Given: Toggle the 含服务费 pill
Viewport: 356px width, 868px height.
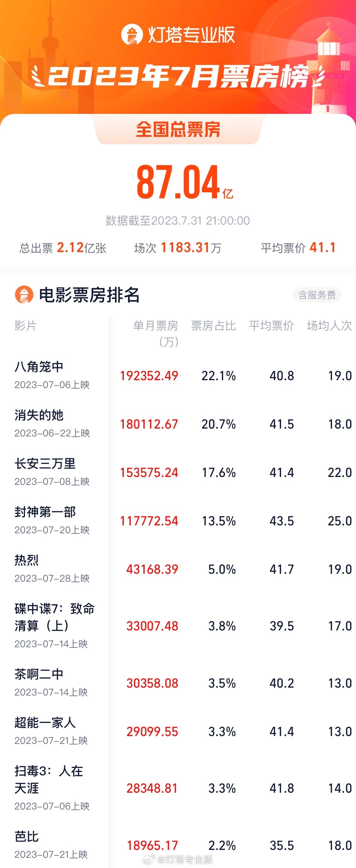Looking at the screenshot, I should (317, 295).
